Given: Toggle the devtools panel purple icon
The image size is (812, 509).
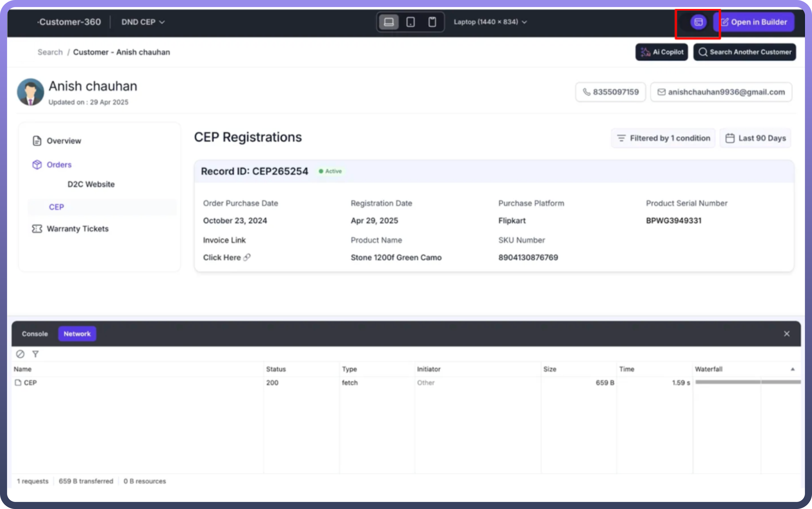Looking at the screenshot, I should click(698, 22).
